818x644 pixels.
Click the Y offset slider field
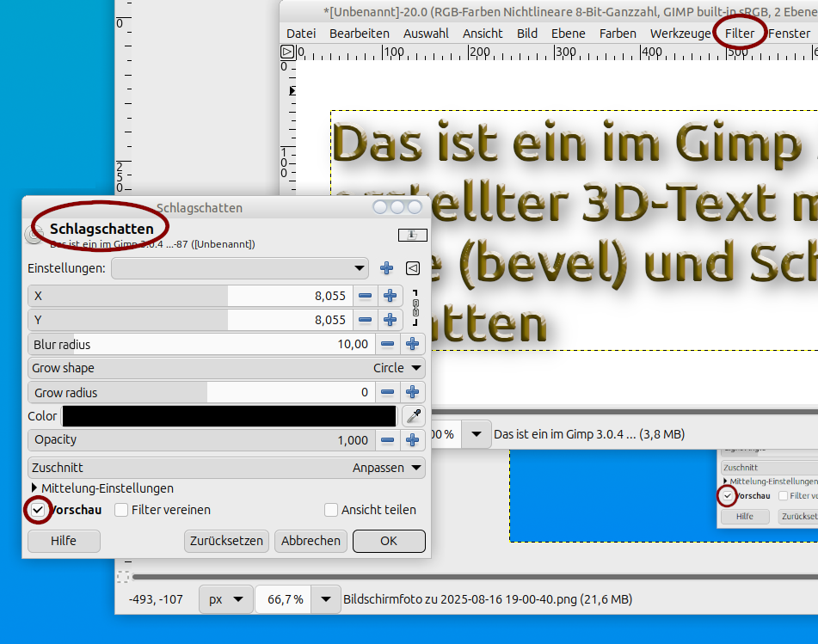click(190, 320)
